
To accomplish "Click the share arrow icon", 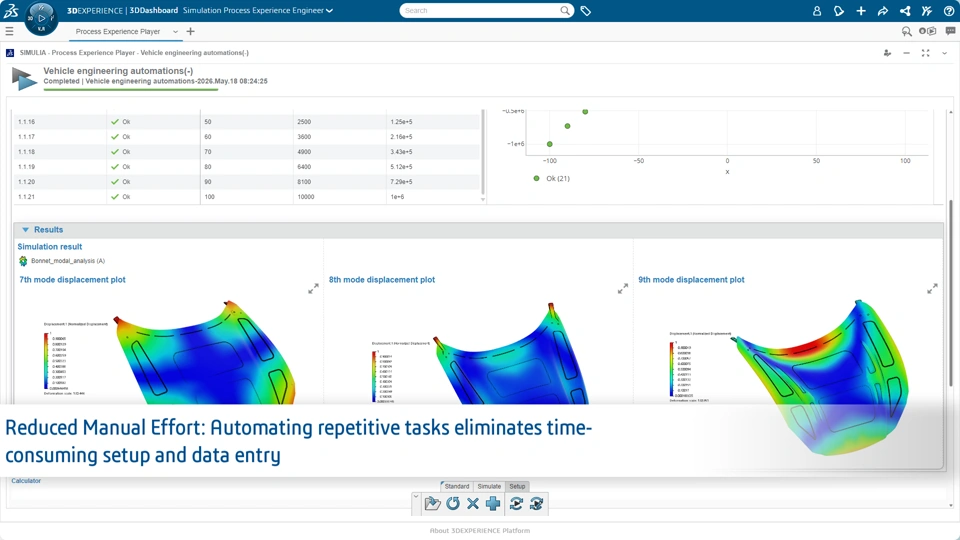I will pyautogui.click(x=883, y=11).
